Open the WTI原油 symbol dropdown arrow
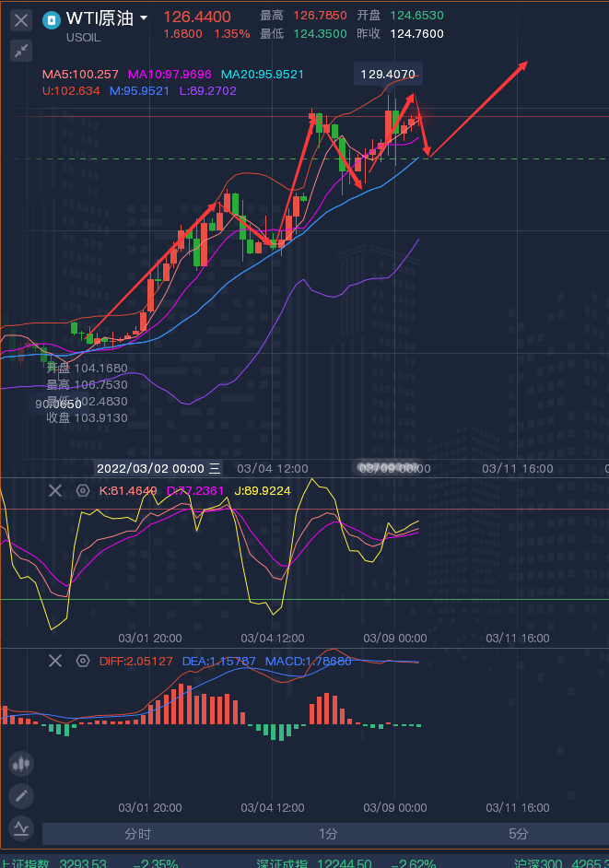609x868 pixels. (144, 18)
